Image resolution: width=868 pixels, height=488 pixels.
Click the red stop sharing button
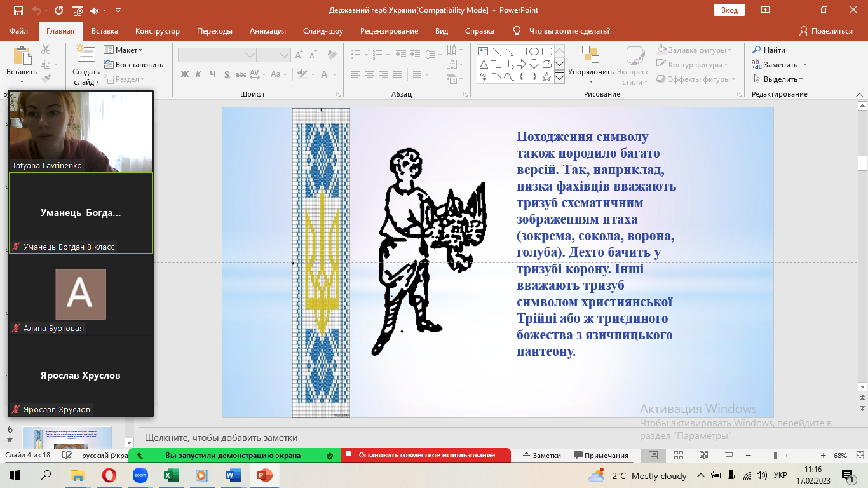(x=426, y=456)
